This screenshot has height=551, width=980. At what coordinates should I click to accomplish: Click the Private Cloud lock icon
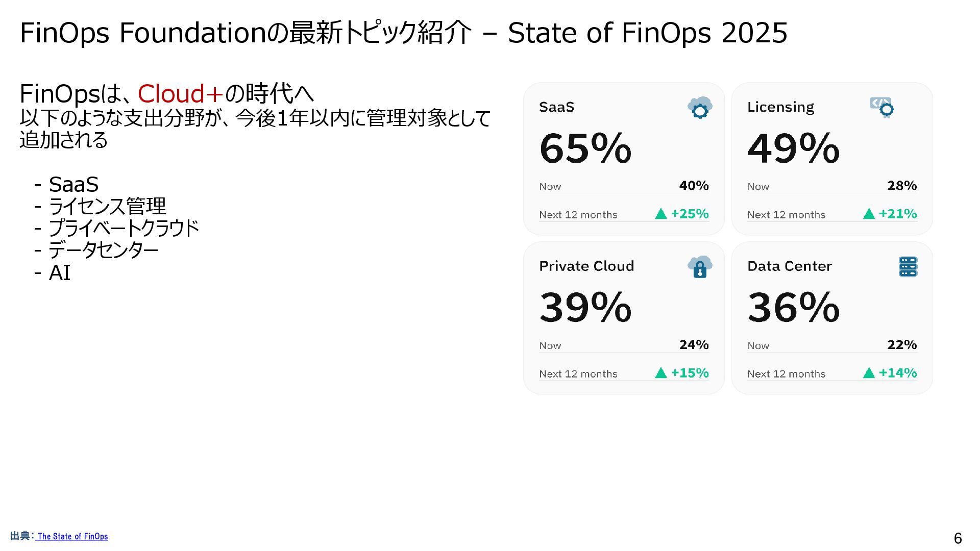(x=700, y=267)
